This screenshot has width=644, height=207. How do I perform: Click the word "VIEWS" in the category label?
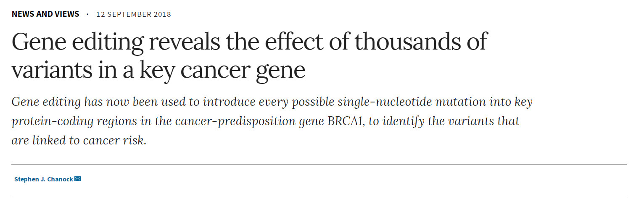pyautogui.click(x=66, y=14)
